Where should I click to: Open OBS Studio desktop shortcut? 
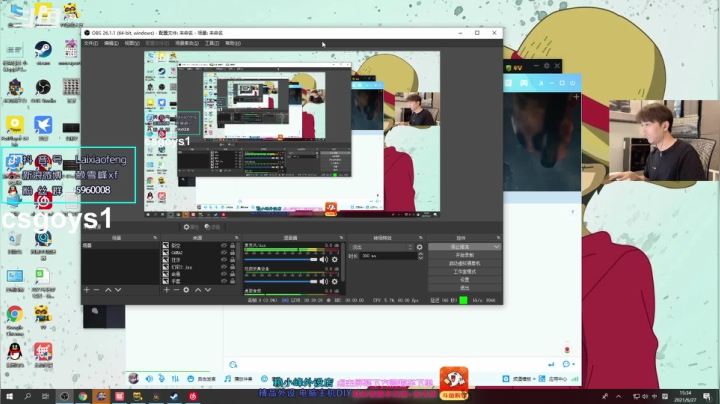point(43,91)
